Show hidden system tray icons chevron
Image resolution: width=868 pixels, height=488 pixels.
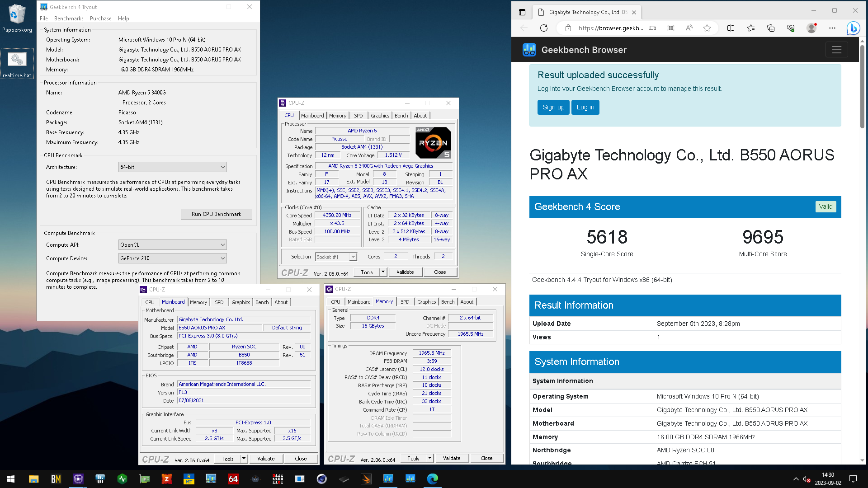coord(796,479)
